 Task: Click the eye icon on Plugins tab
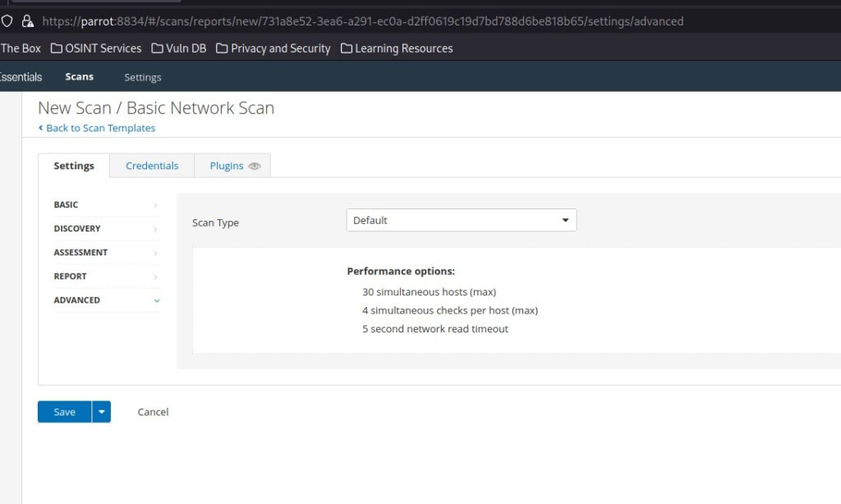[x=255, y=166]
